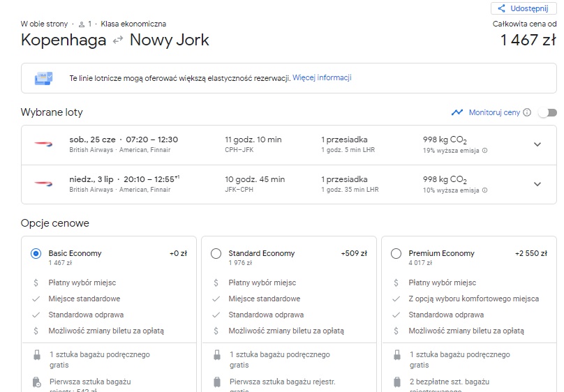Screen dimensions: 564x392
Task: Click dollar icon by Premium Economy ticket change
Action: coord(396,331)
